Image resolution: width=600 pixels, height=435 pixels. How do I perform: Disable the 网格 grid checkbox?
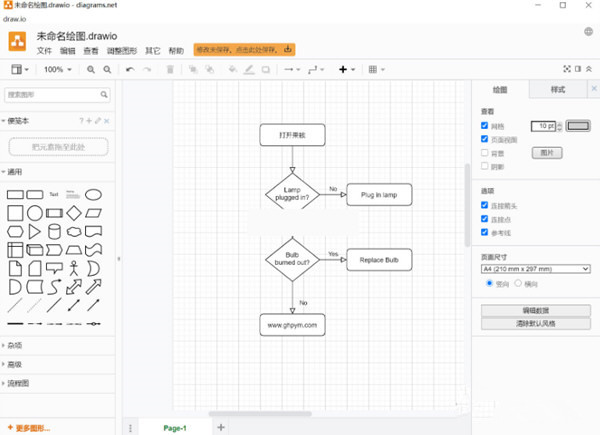click(x=485, y=126)
